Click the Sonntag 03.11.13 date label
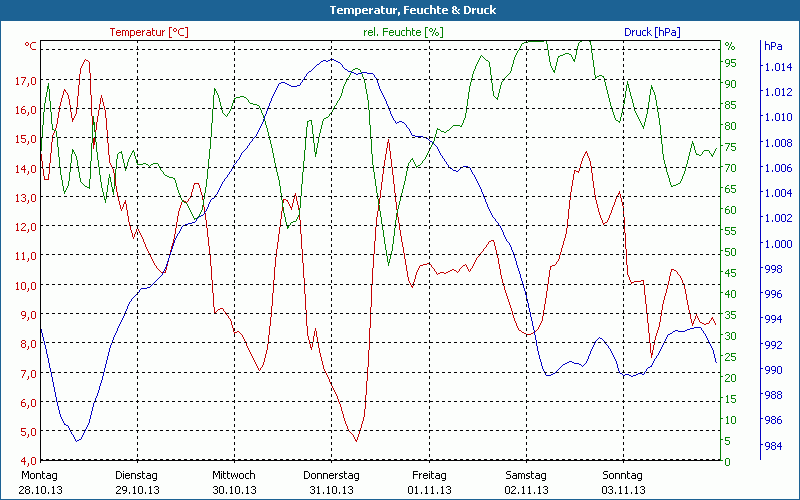Viewport: 800px width, 500px height. point(623,482)
